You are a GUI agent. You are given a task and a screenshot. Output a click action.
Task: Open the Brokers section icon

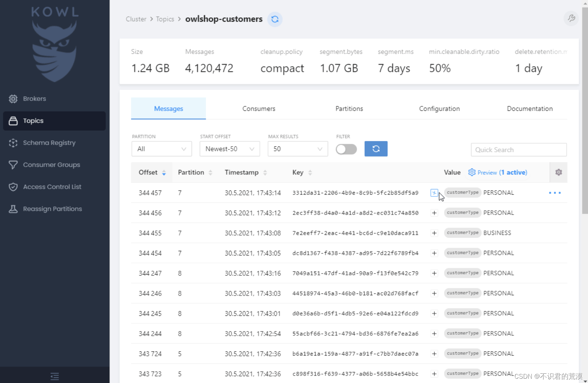pos(13,99)
